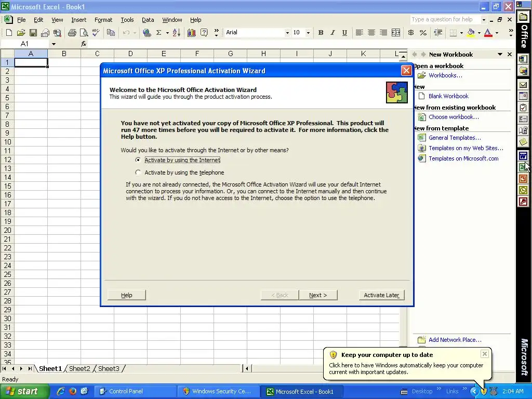Click the Align Right icon
Viewport: 532px width, 399px height.
(x=383, y=33)
